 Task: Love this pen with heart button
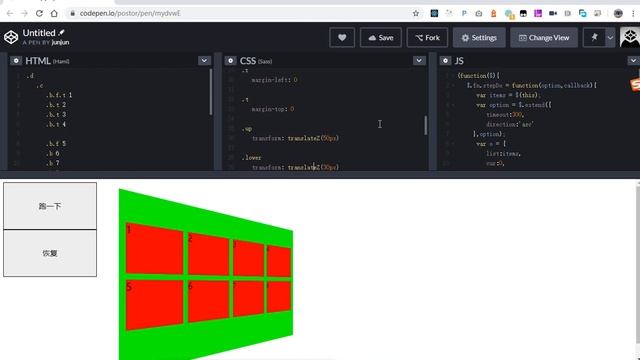[x=342, y=38]
